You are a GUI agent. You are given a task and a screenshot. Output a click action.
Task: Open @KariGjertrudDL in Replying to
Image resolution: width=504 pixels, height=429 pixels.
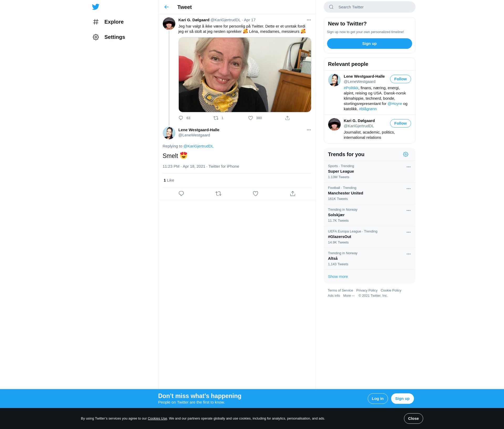tap(198, 146)
